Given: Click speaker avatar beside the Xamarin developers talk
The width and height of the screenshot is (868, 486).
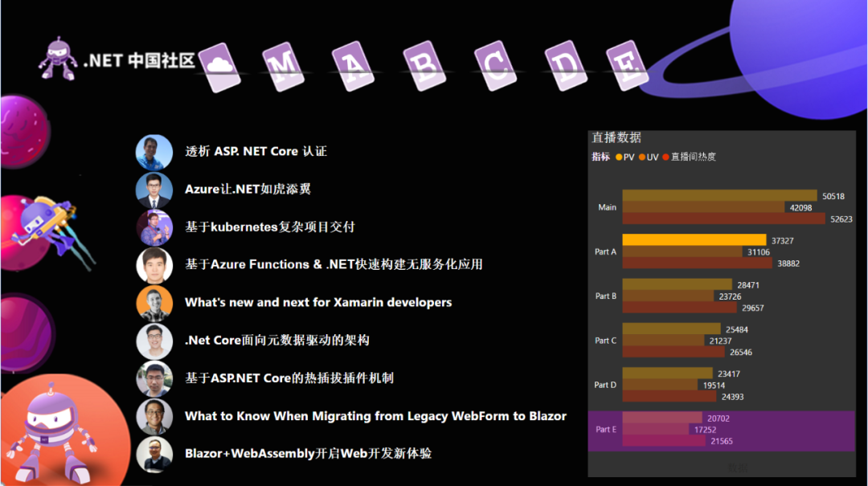Looking at the screenshot, I should pyautogui.click(x=154, y=303).
